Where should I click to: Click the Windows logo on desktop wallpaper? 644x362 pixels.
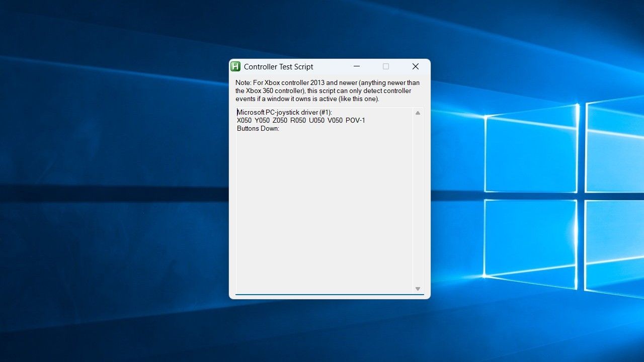(563, 196)
